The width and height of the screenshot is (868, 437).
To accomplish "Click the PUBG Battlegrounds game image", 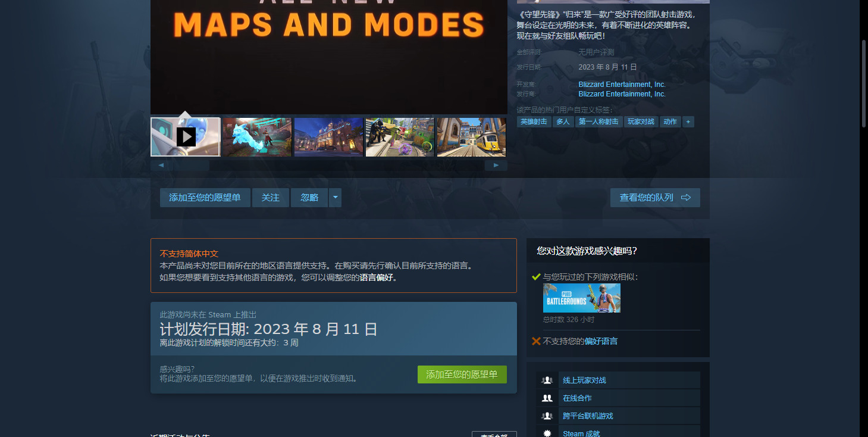I will [581, 298].
